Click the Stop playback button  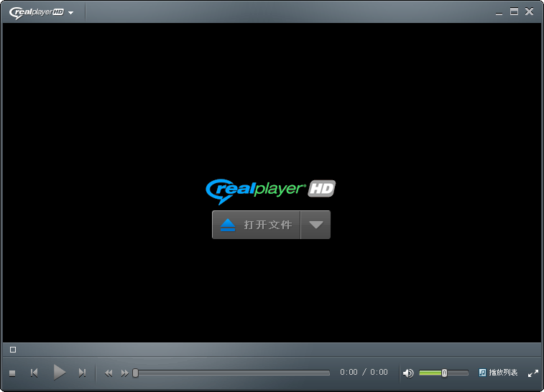coord(12,373)
